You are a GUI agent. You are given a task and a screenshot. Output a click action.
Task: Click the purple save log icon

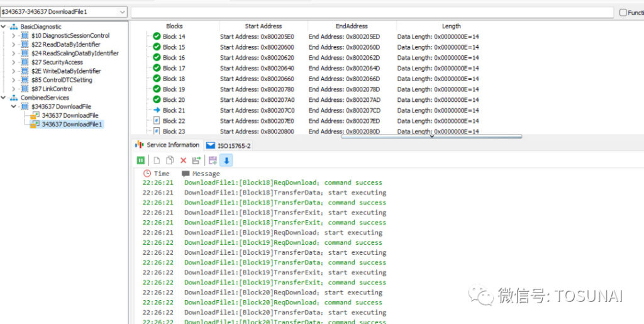tap(213, 160)
